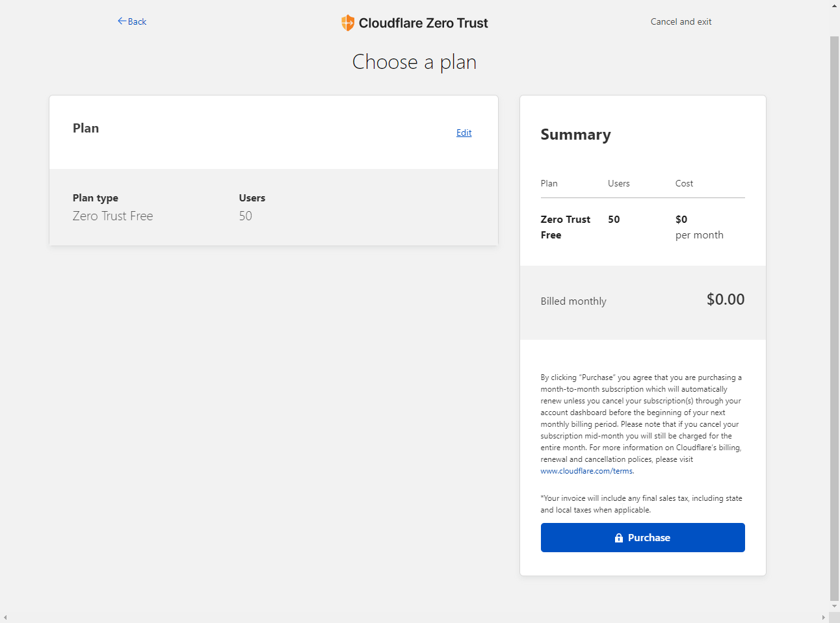
Task: Click the Choose a plan heading
Action: [414, 62]
